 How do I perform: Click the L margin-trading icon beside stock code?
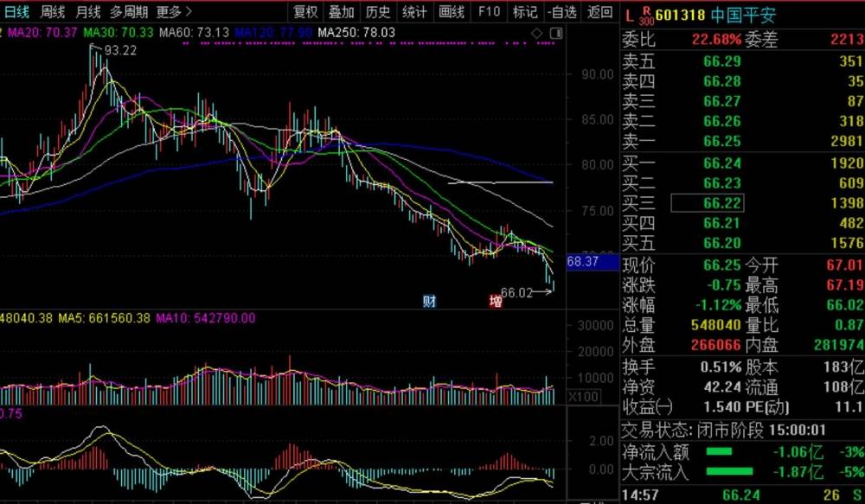(630, 16)
